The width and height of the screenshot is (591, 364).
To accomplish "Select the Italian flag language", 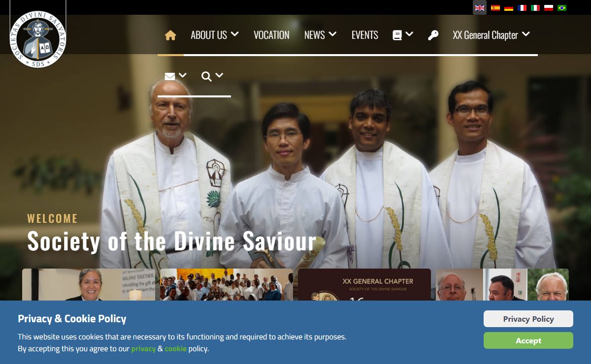I will [535, 8].
